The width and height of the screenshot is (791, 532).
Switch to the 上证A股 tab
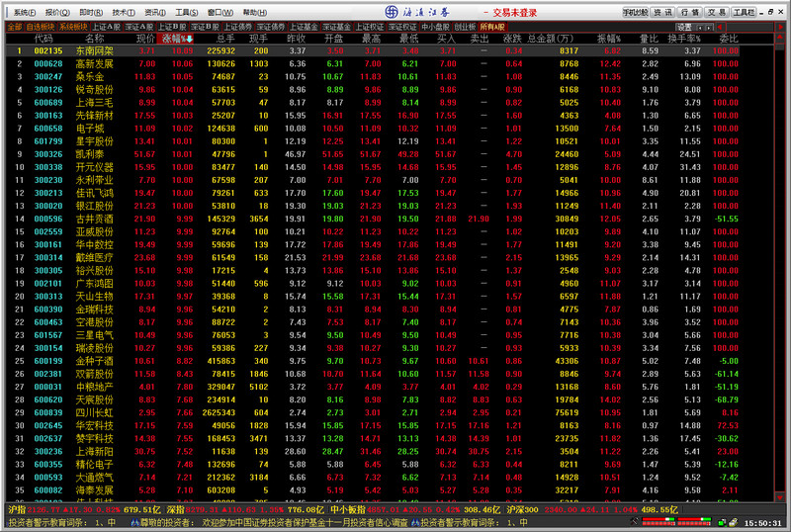point(106,27)
